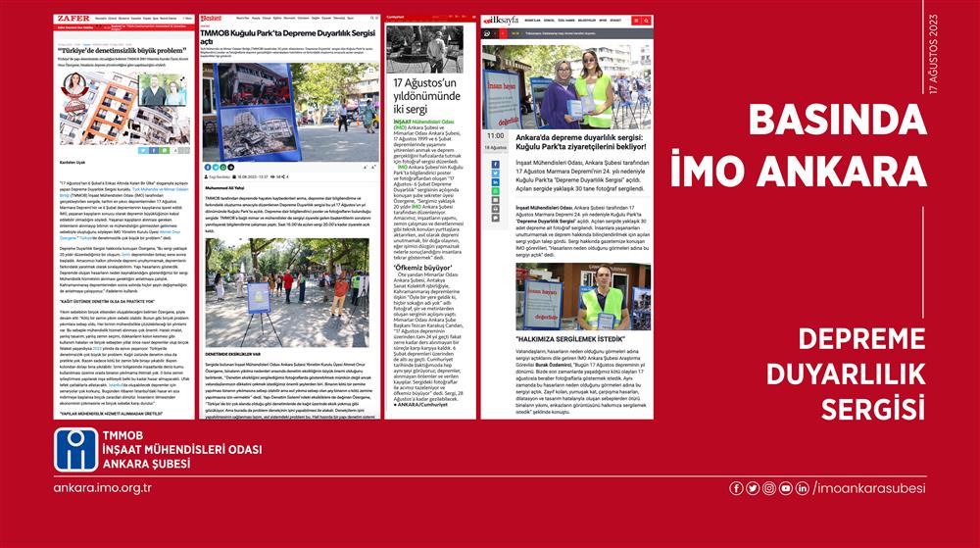
Task: Click the print icon in ilksayfa share column
Action: click(x=495, y=210)
